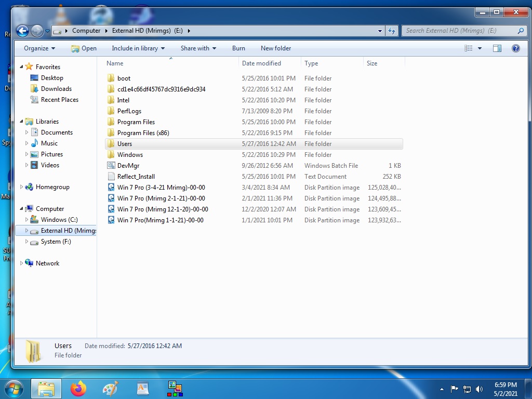Image resolution: width=532 pixels, height=399 pixels.
Task: Click the Change your view icon
Action: (x=468, y=48)
